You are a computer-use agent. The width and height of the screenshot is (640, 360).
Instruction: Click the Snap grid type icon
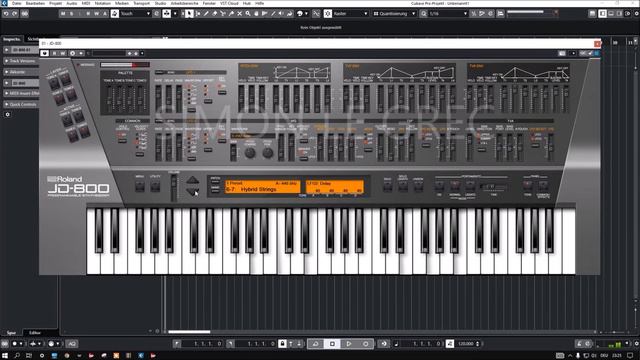[x=328, y=13]
